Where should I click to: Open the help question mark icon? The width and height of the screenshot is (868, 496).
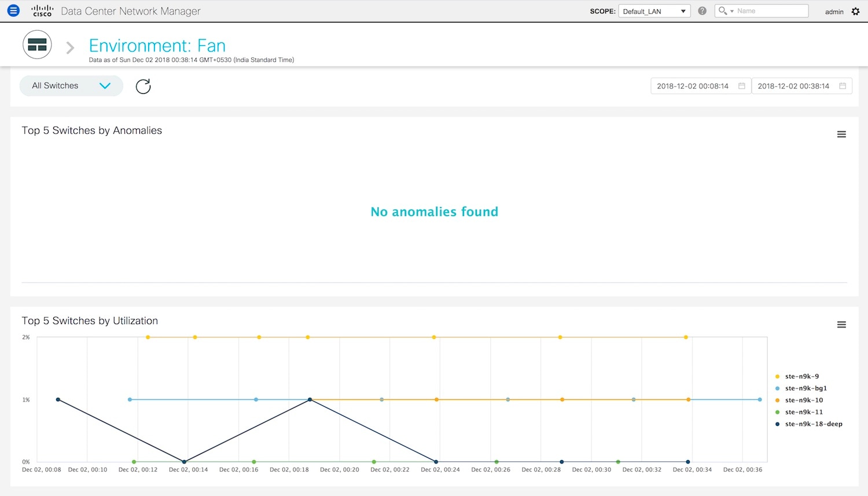[x=702, y=11]
